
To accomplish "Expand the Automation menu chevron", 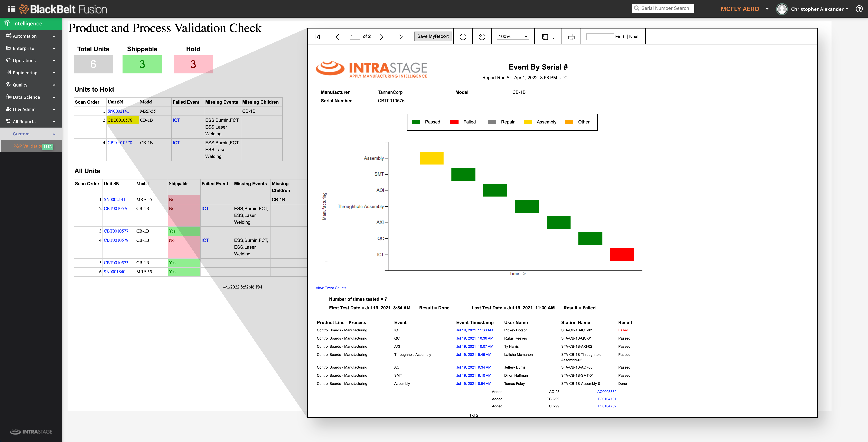I will coord(54,36).
